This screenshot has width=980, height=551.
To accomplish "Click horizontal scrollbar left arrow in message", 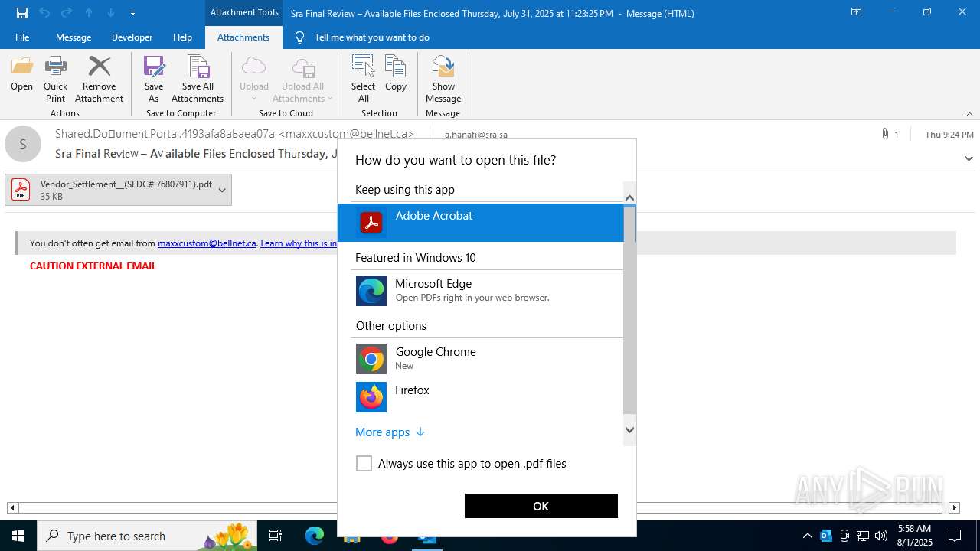I will [x=12, y=507].
